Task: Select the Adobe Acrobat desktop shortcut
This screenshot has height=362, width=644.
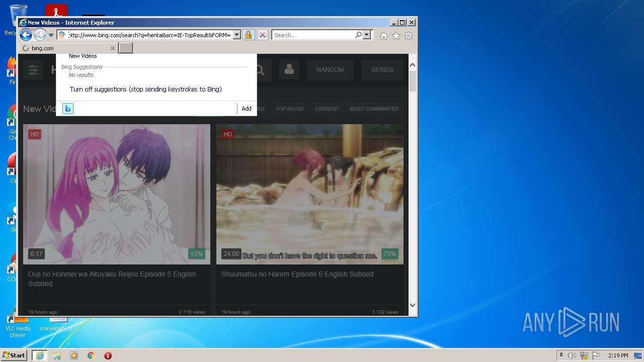Action: 56,10
